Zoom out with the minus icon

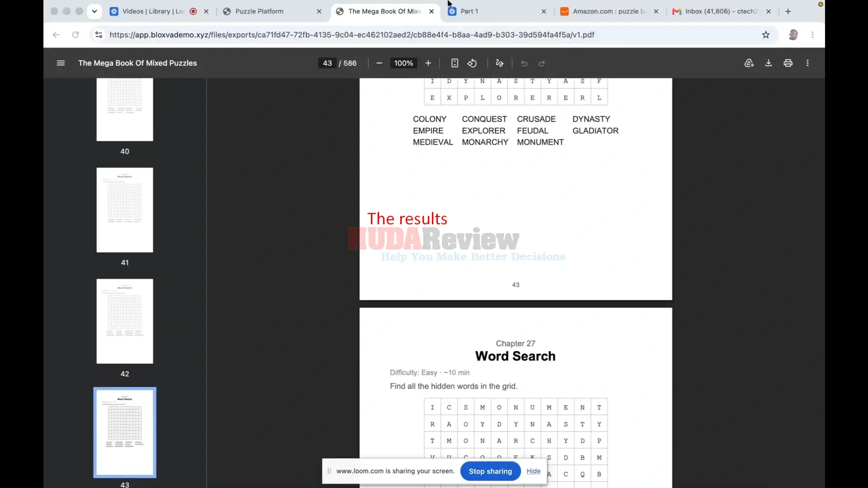click(x=379, y=63)
